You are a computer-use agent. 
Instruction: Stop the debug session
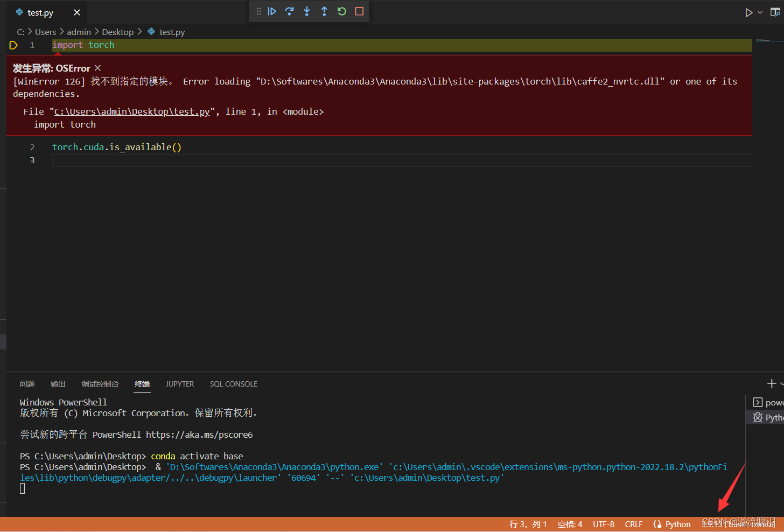click(x=359, y=11)
